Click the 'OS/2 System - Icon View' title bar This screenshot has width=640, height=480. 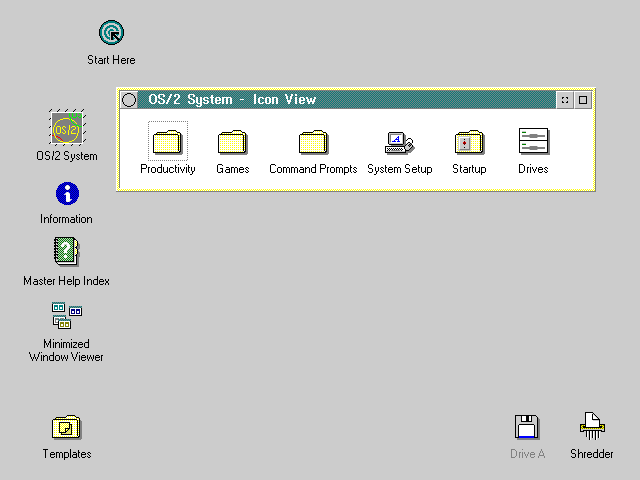coord(340,99)
